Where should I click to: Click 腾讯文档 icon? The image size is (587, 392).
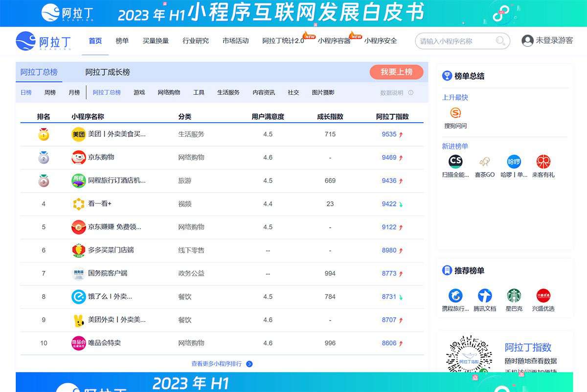click(485, 296)
